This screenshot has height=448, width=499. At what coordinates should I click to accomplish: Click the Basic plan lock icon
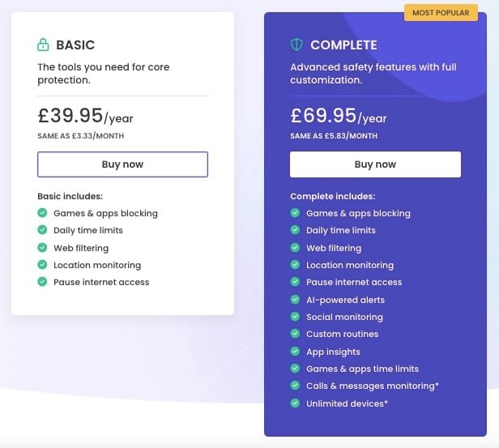pyautogui.click(x=43, y=45)
